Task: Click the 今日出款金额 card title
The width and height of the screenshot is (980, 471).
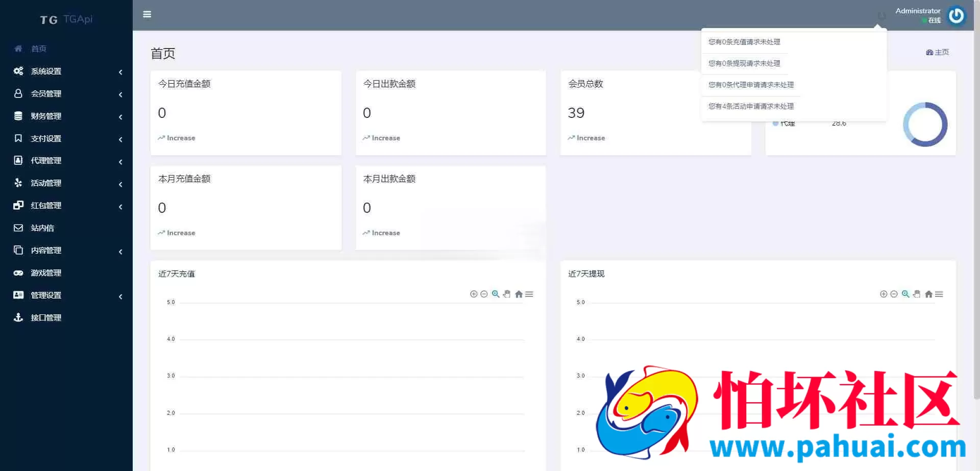Action: click(389, 84)
